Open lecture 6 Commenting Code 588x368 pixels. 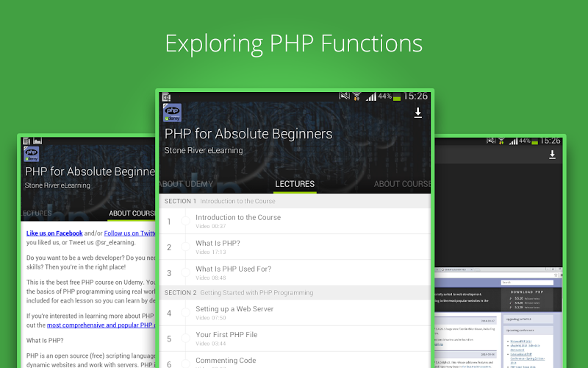click(295, 360)
